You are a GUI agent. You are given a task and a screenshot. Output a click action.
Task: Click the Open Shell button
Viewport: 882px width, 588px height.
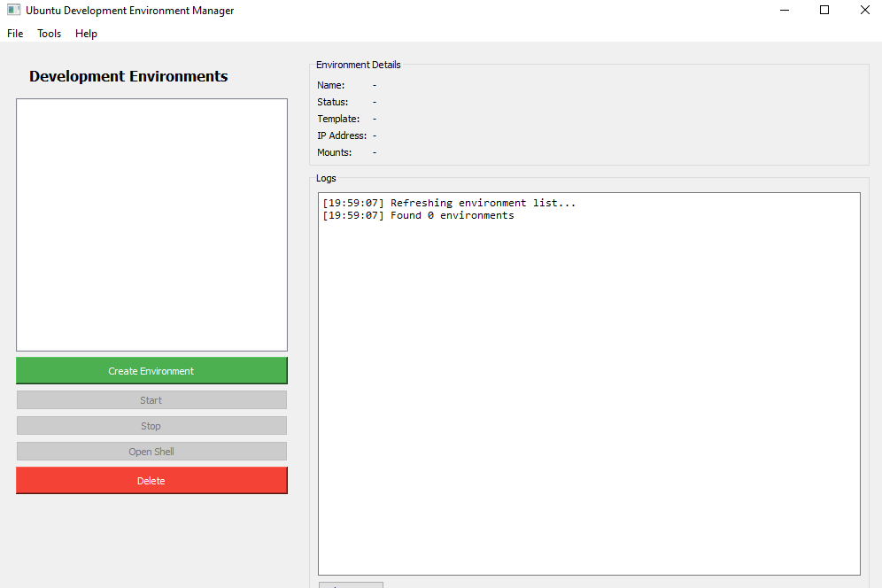click(152, 452)
